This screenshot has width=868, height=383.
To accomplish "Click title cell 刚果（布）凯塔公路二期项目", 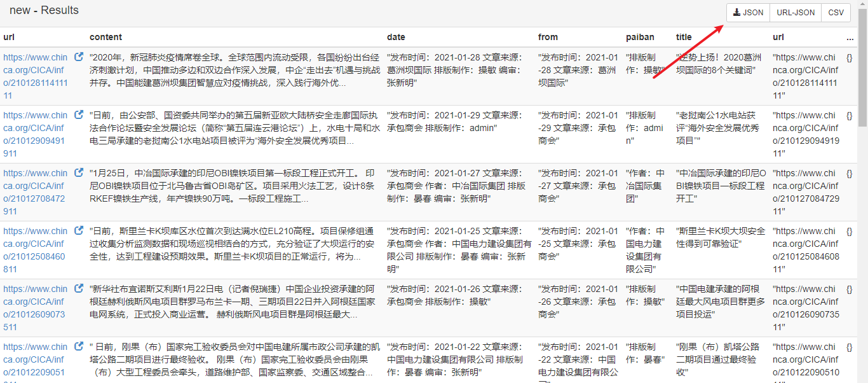I will point(721,359).
